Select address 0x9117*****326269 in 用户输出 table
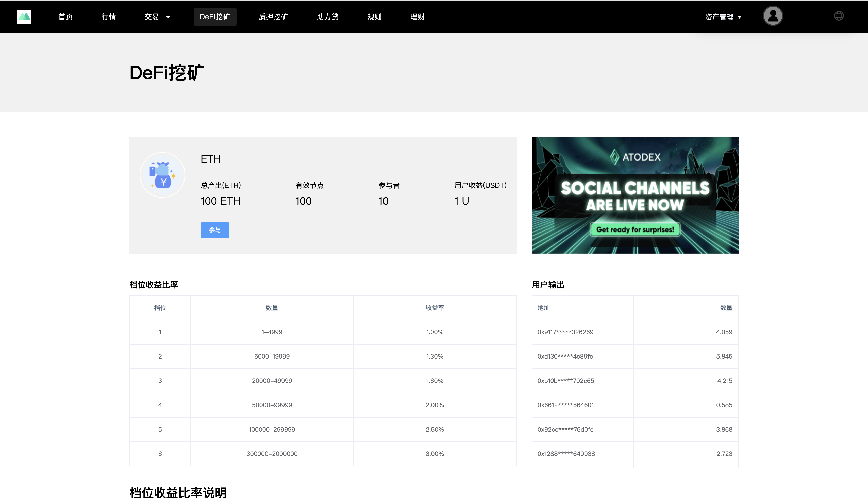This screenshot has height=498, width=868. pyautogui.click(x=565, y=332)
